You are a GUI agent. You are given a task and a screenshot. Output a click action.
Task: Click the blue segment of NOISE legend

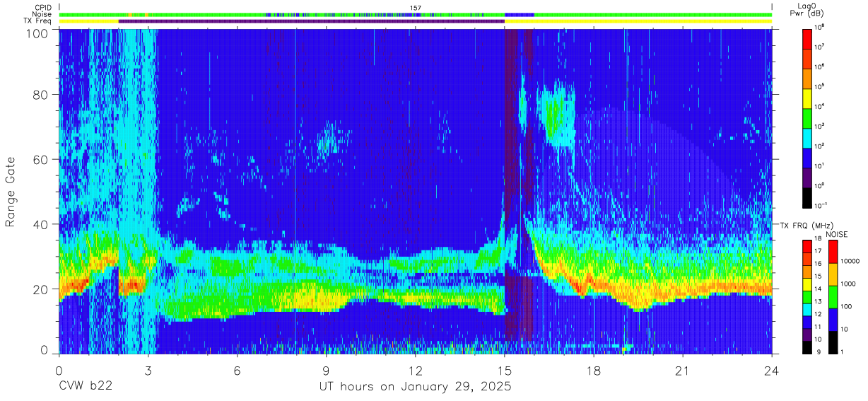click(832, 320)
